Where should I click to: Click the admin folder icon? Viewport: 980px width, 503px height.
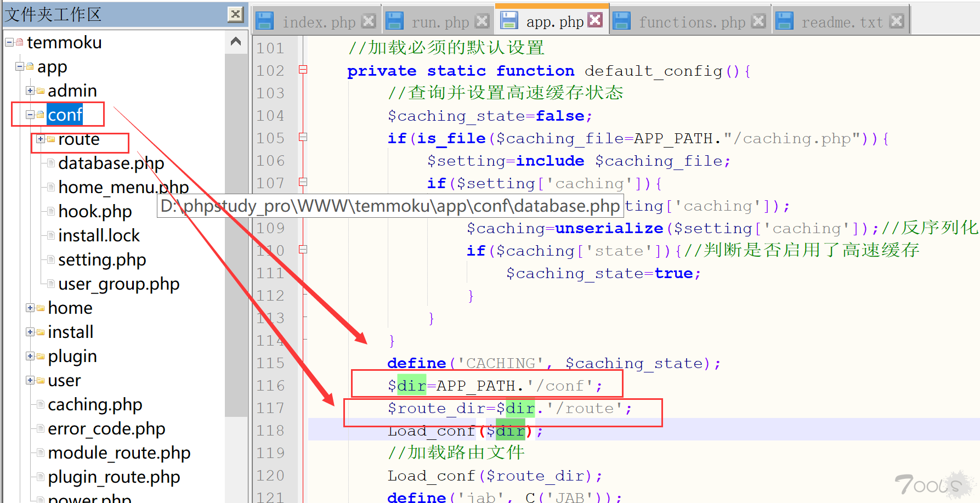41,91
